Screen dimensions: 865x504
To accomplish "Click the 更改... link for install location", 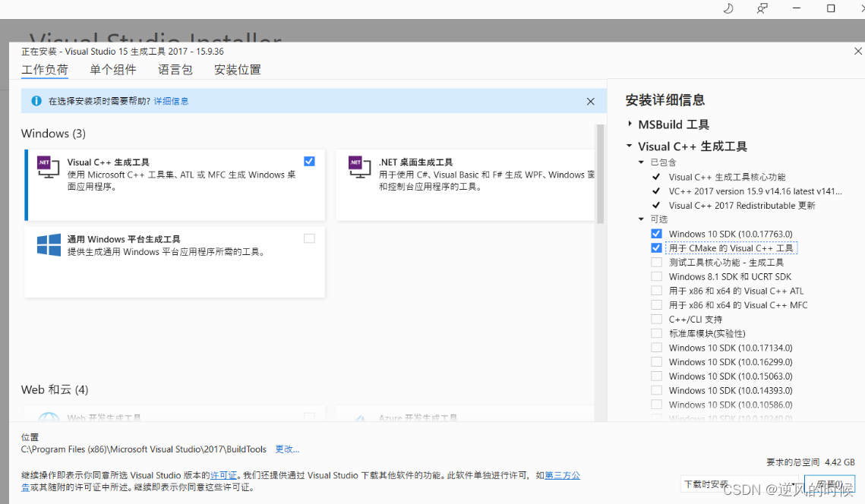I will click(x=286, y=449).
